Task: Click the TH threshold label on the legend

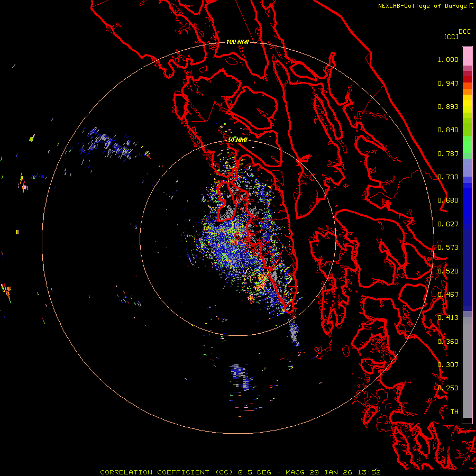Action: pyautogui.click(x=454, y=412)
